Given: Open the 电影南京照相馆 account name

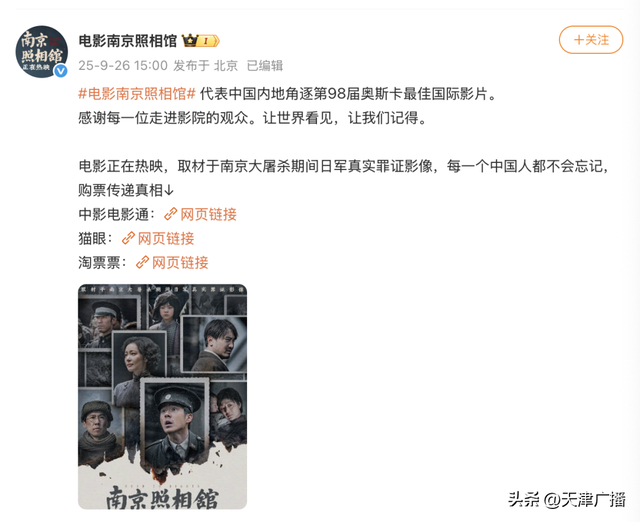Looking at the screenshot, I should [x=127, y=41].
